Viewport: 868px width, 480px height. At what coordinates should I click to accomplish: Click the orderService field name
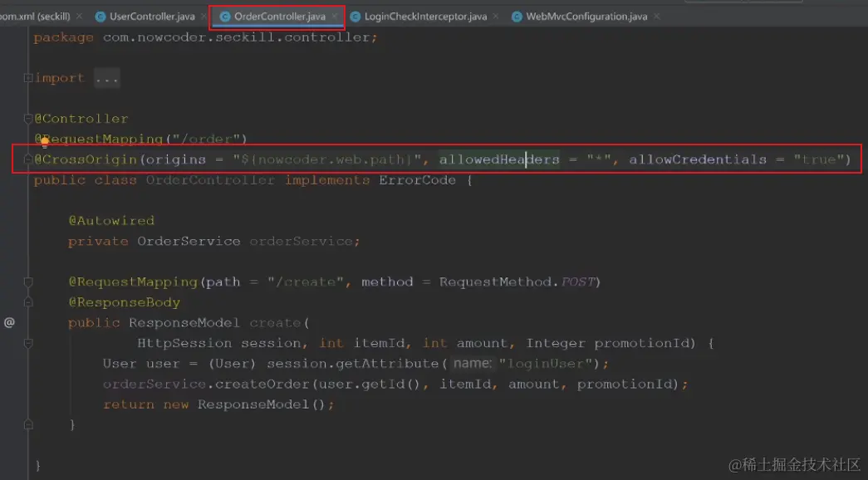301,242
